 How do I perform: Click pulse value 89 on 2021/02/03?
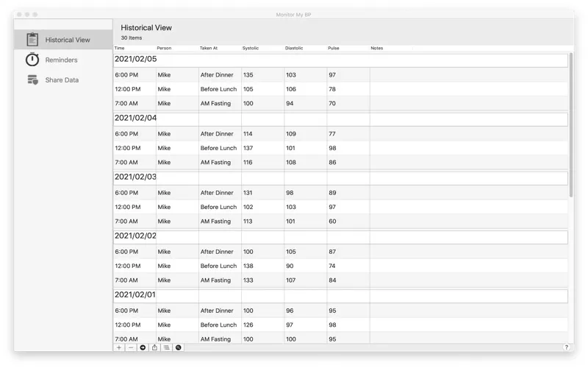click(332, 193)
